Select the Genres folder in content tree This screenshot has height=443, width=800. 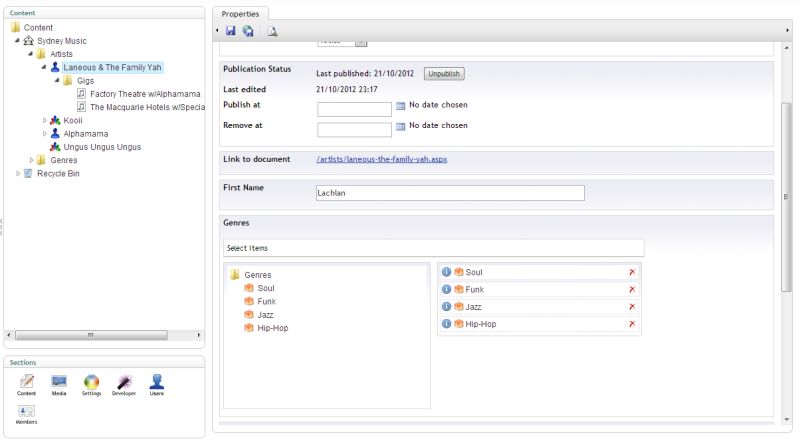64,160
